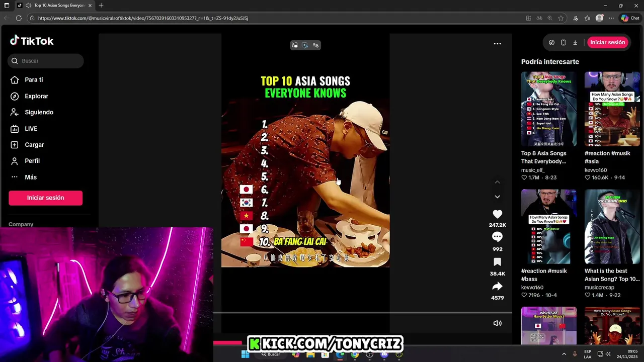Open 'What is the best Asian Song' thumbnail
The image size is (644, 362).
click(612, 227)
